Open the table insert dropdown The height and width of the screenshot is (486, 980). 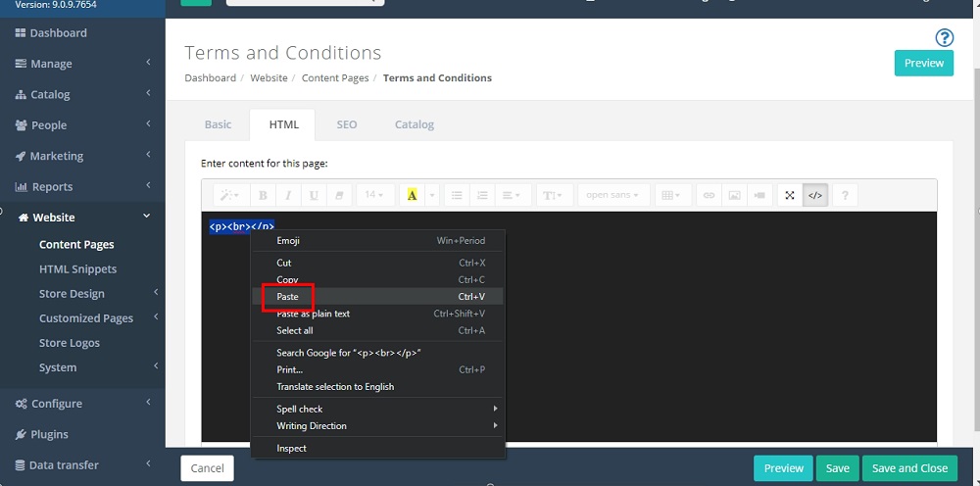point(672,195)
